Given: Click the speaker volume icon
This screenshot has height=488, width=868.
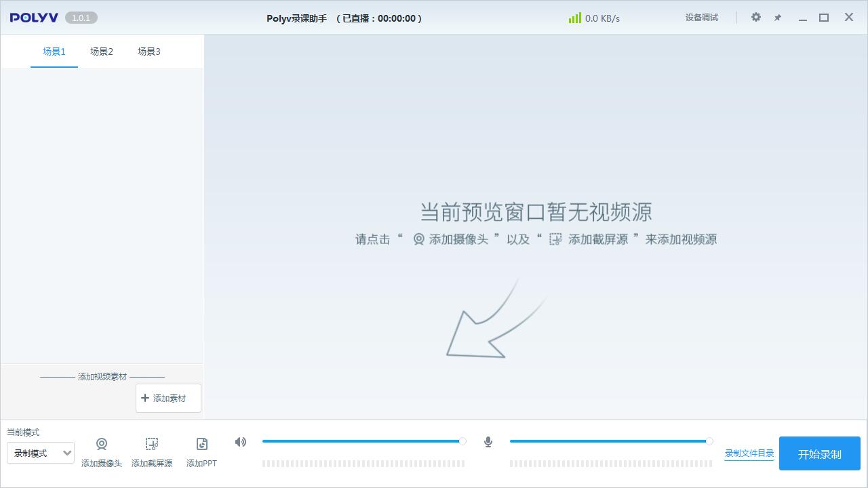Looking at the screenshot, I should [241, 442].
